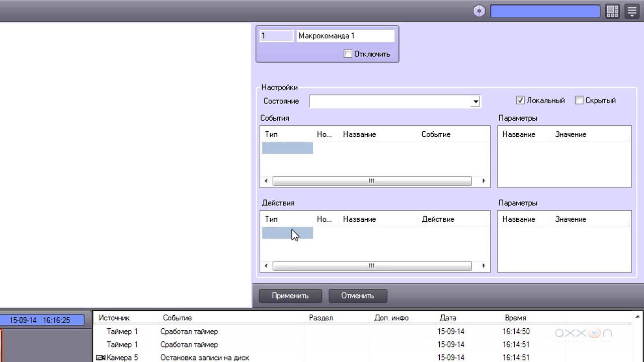Click the Но... column header in Действия table

pos(325,219)
